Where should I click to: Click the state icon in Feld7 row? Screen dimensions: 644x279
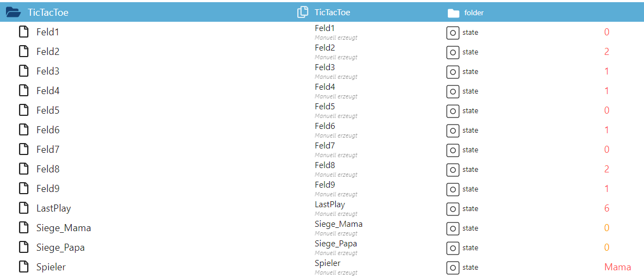pyautogui.click(x=453, y=150)
